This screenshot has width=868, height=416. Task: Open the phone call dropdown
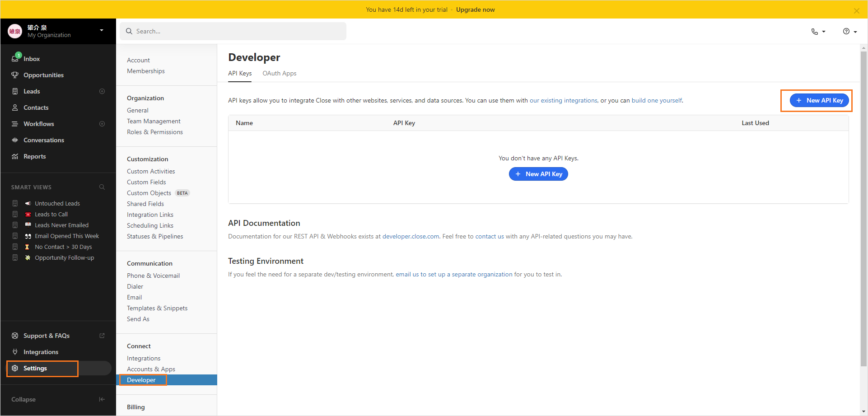tap(818, 31)
